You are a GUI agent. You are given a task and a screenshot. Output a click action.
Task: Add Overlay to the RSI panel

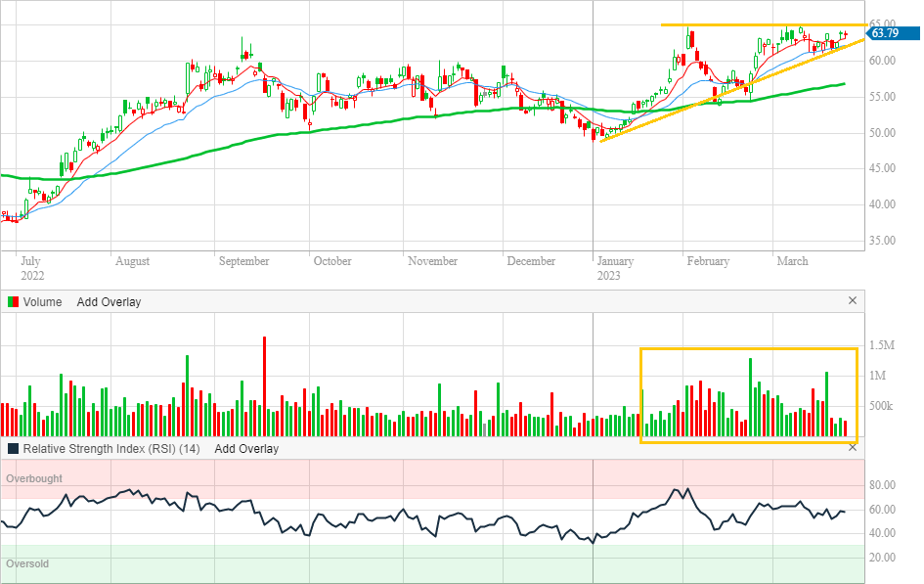(246, 449)
